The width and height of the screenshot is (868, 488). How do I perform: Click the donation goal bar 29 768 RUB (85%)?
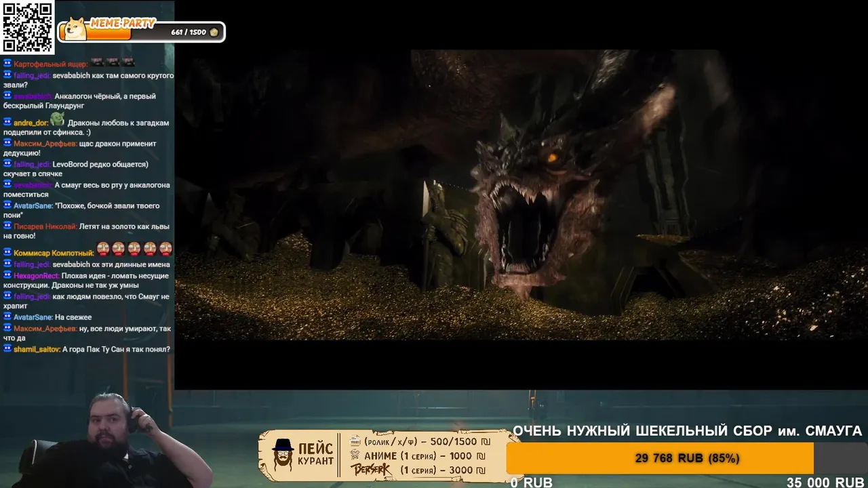click(687, 458)
